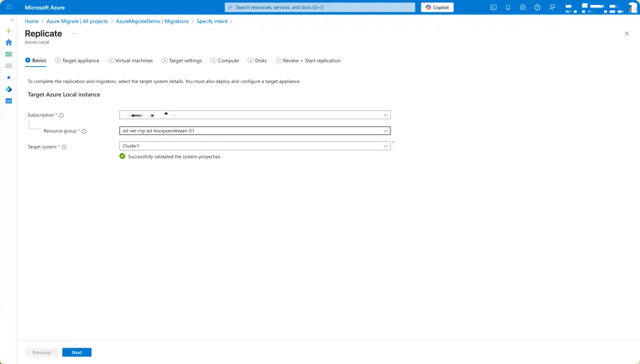Open the Cloud Shell icon in header
The image size is (640, 364).
pos(494,7)
